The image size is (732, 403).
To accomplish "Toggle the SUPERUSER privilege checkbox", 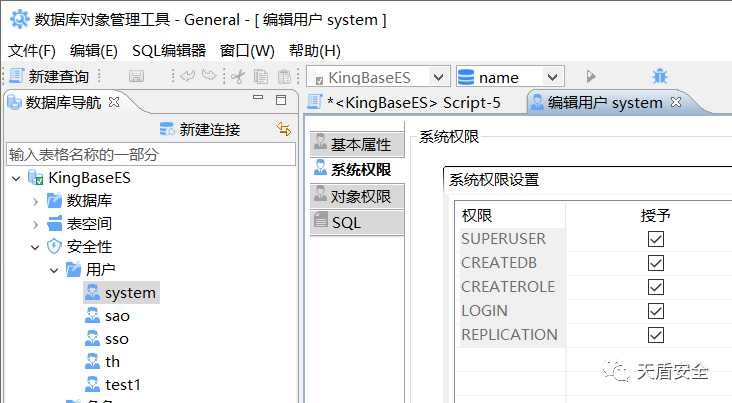I will pyautogui.click(x=656, y=239).
